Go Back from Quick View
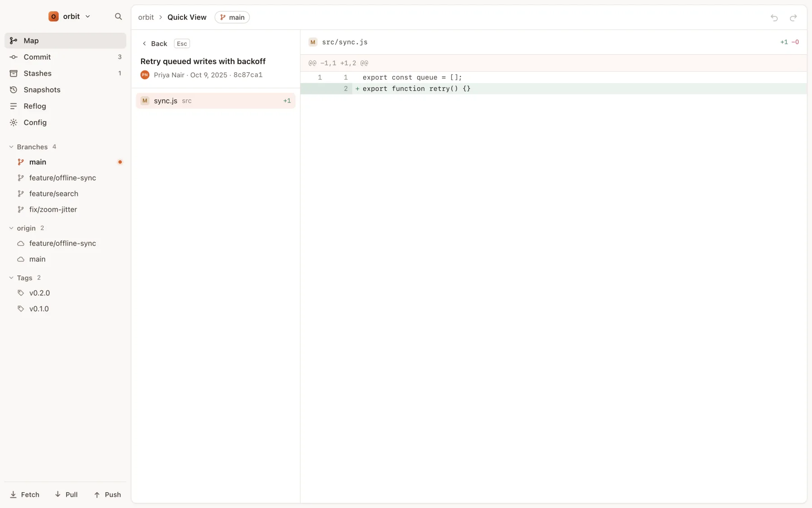This screenshot has height=508, width=812. pos(155,44)
